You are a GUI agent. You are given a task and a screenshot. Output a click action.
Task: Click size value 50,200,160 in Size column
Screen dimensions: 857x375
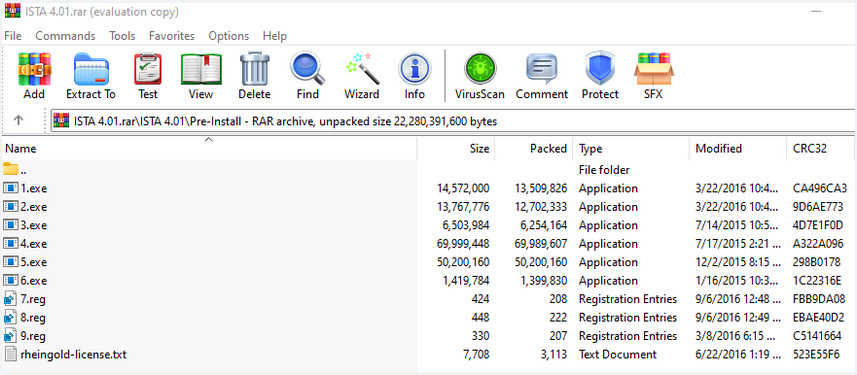pos(463,262)
